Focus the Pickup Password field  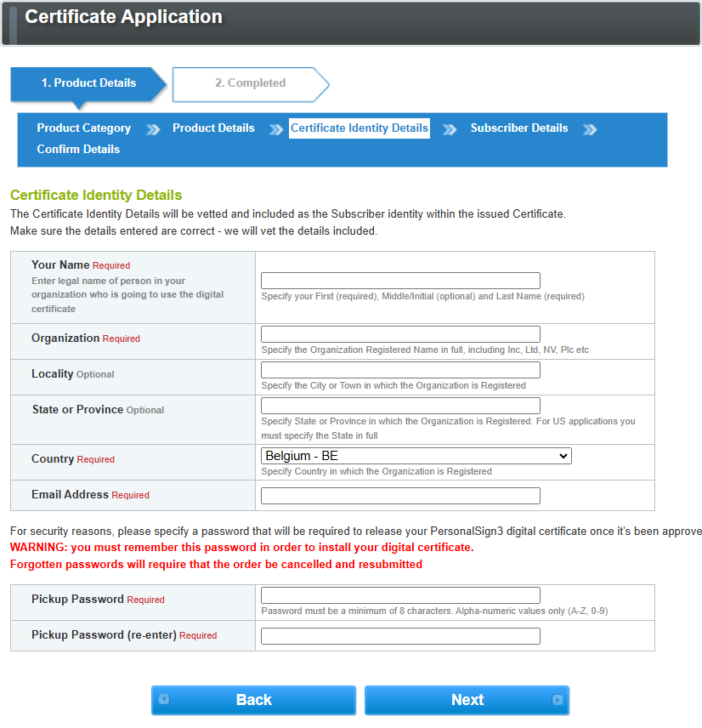click(x=400, y=595)
